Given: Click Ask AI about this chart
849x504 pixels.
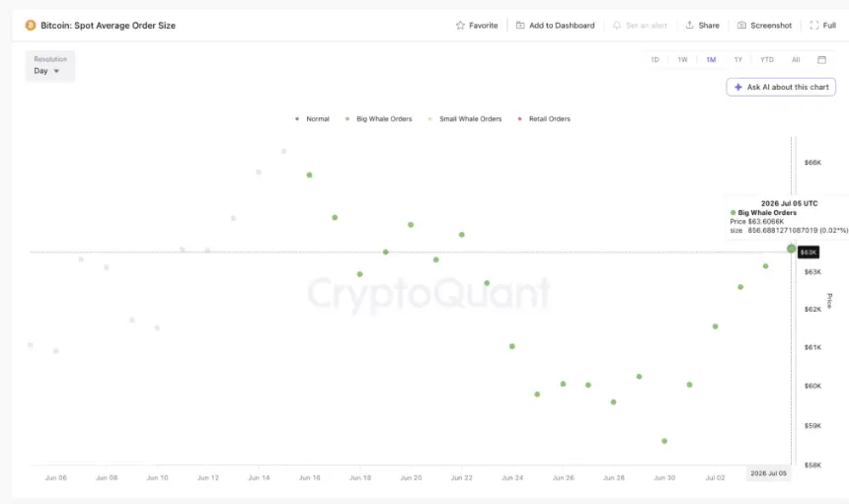Looking at the screenshot, I should pyautogui.click(x=781, y=87).
